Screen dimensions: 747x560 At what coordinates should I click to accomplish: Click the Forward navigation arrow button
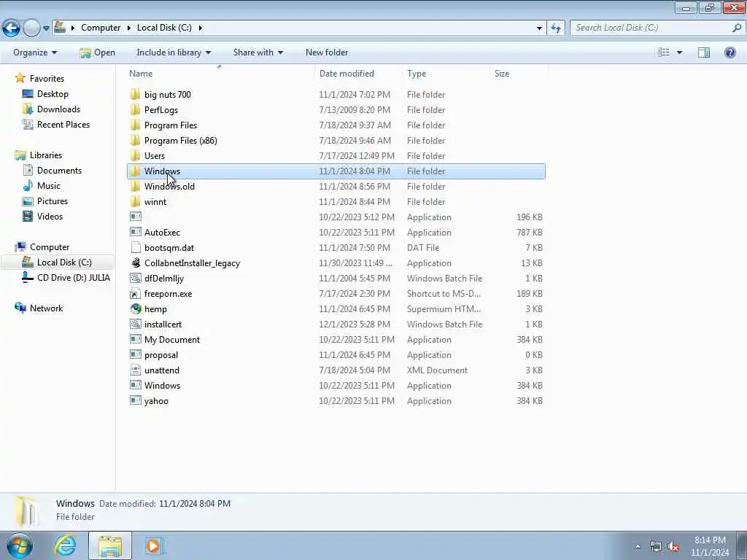[x=31, y=28]
